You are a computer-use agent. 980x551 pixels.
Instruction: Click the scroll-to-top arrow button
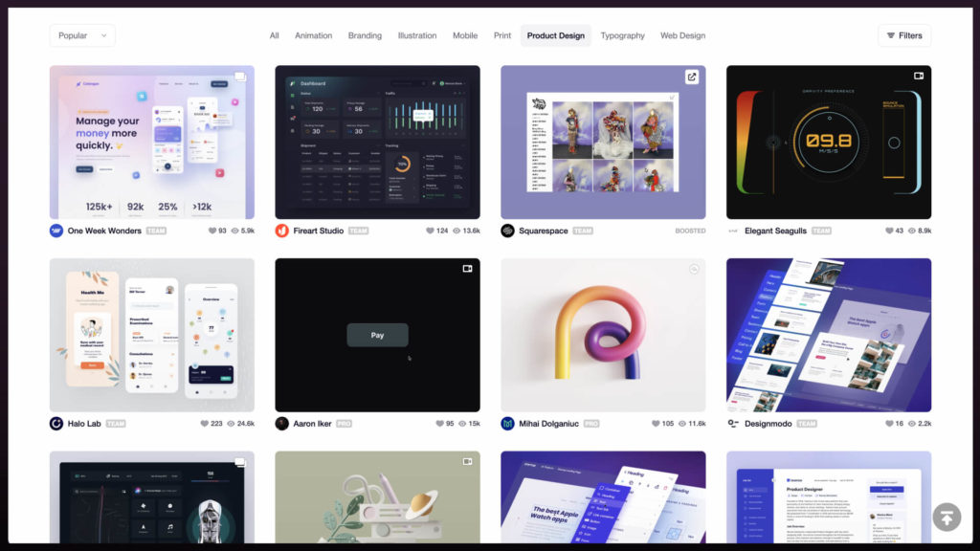(947, 517)
